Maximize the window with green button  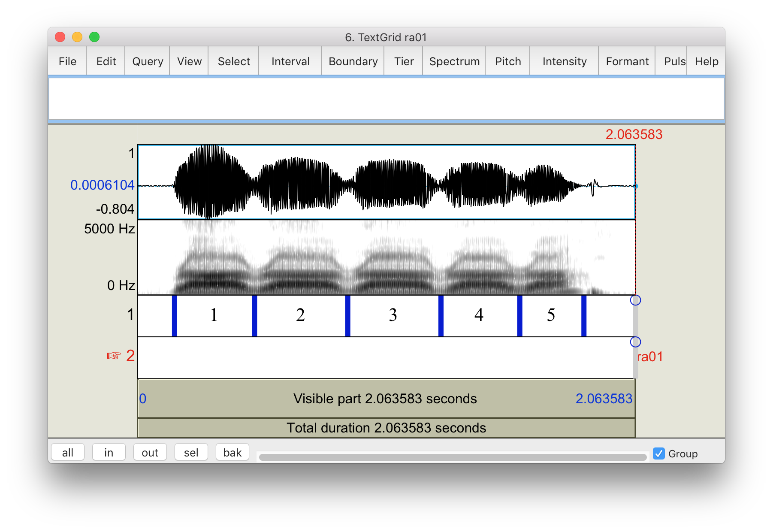[x=94, y=37]
